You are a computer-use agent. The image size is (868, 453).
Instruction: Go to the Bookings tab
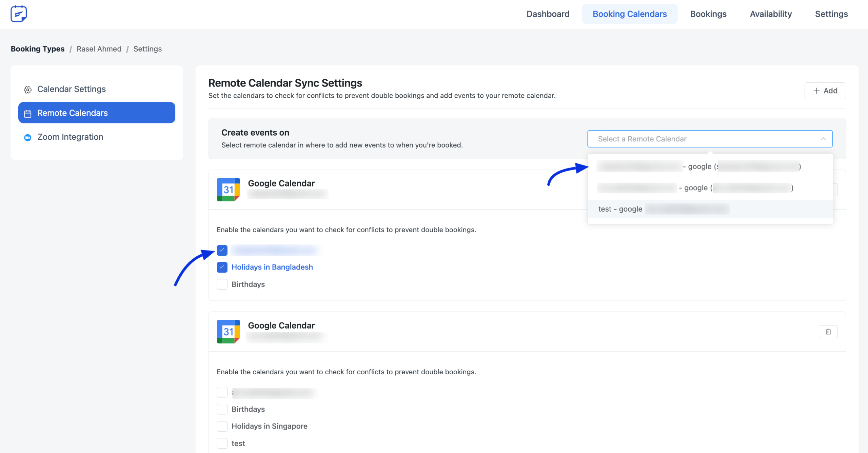click(x=708, y=14)
